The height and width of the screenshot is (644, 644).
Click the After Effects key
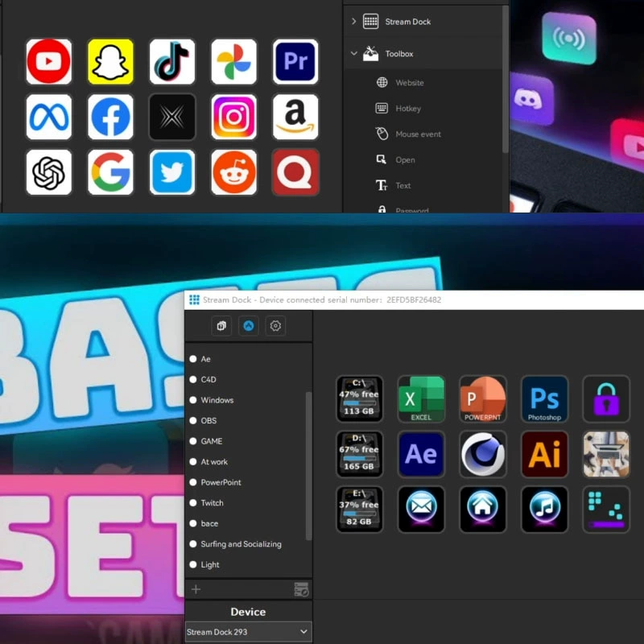pos(421,454)
